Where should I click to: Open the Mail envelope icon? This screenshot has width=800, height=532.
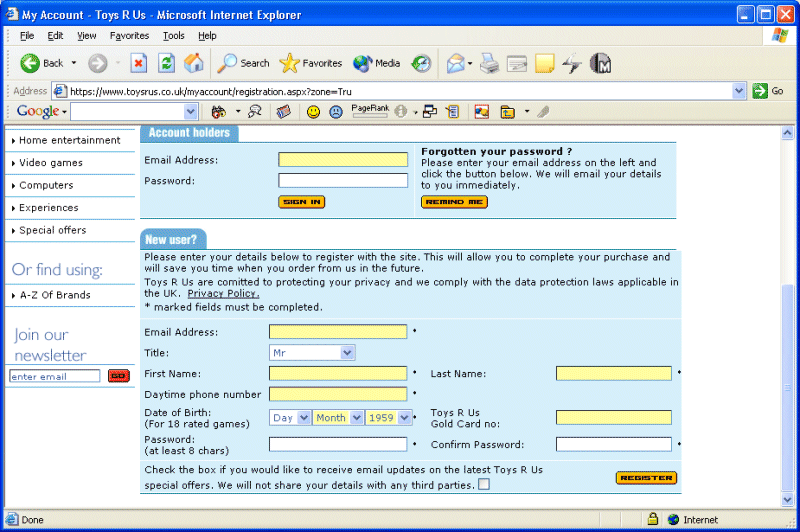456,63
